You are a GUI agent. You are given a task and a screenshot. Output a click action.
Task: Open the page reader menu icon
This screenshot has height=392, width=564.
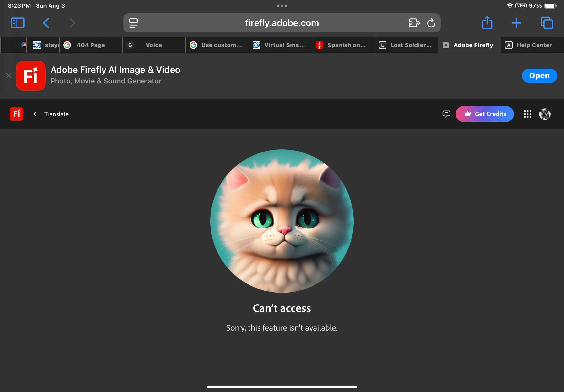click(133, 23)
